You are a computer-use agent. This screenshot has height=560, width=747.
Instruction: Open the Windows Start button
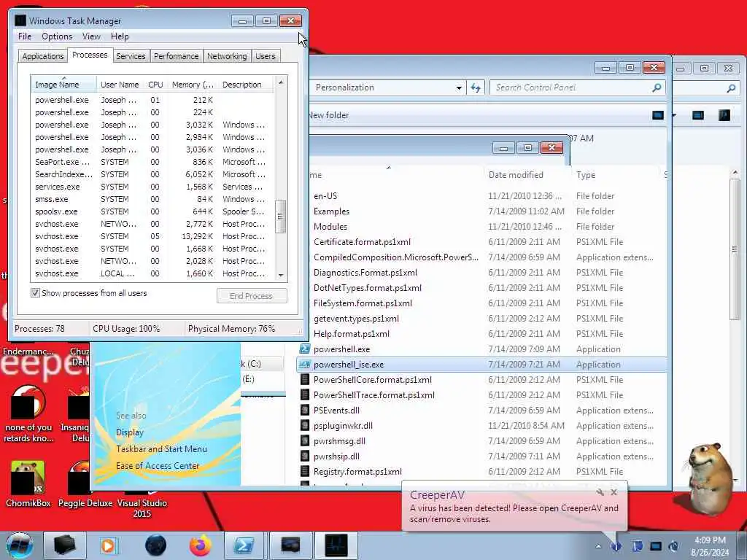[x=20, y=545]
